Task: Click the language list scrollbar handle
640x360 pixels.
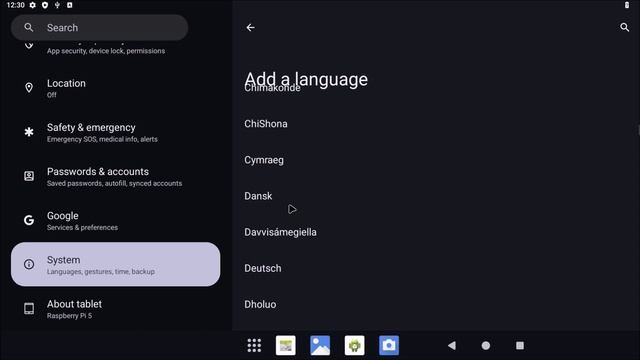Action: point(638,131)
